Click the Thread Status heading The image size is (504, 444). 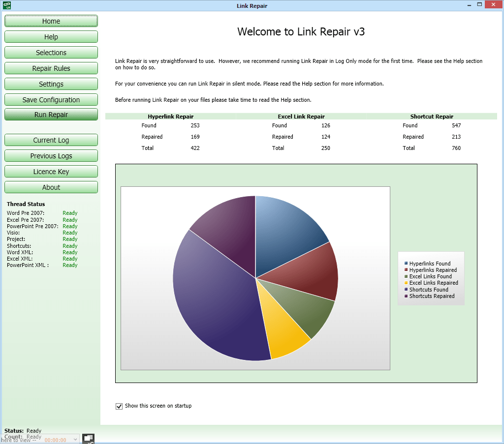point(26,204)
